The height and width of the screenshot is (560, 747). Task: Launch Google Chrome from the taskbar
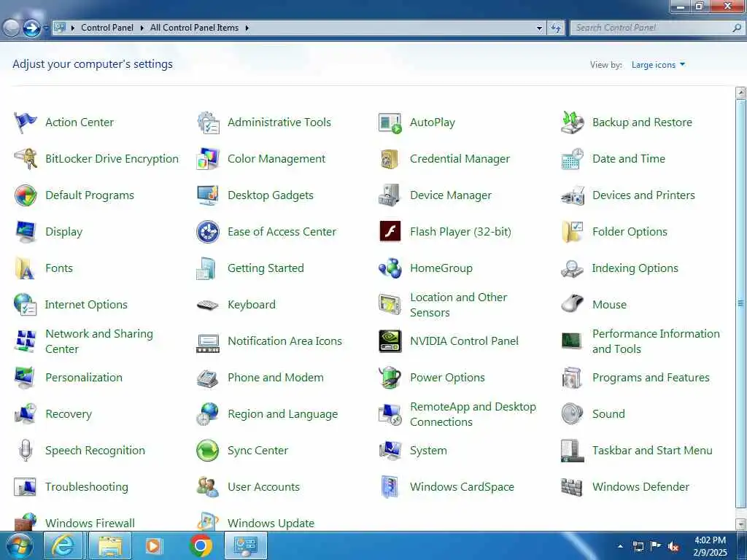[201, 545]
